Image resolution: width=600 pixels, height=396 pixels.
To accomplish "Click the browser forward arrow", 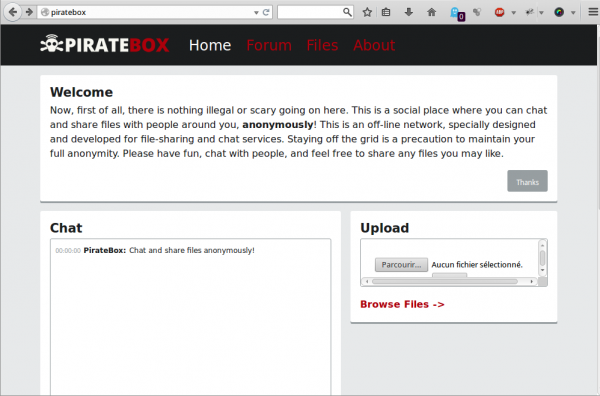I will tap(29, 12).
